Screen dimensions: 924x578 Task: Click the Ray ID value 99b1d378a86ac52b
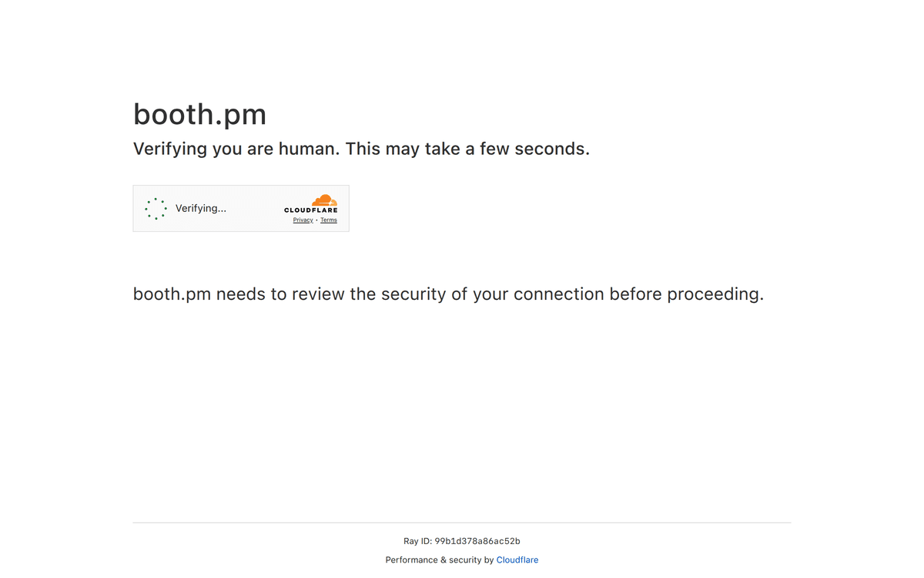click(x=477, y=542)
